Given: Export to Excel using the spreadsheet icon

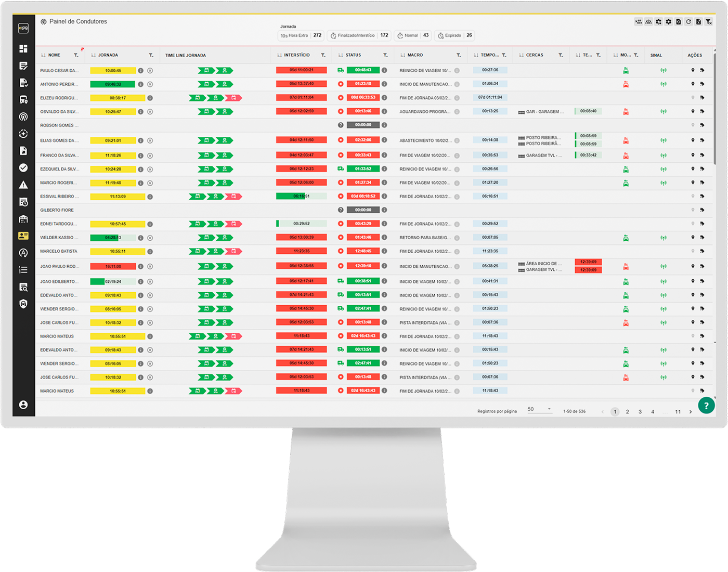Looking at the screenshot, I should coord(698,22).
